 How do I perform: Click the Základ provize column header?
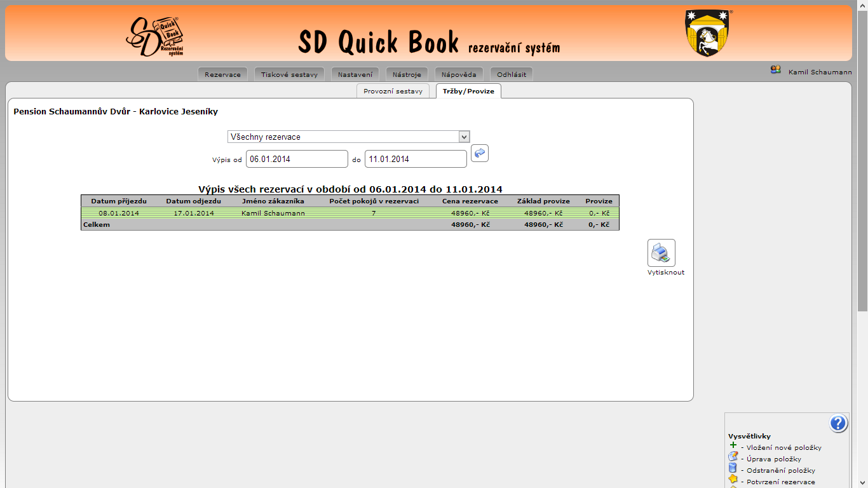coord(543,201)
